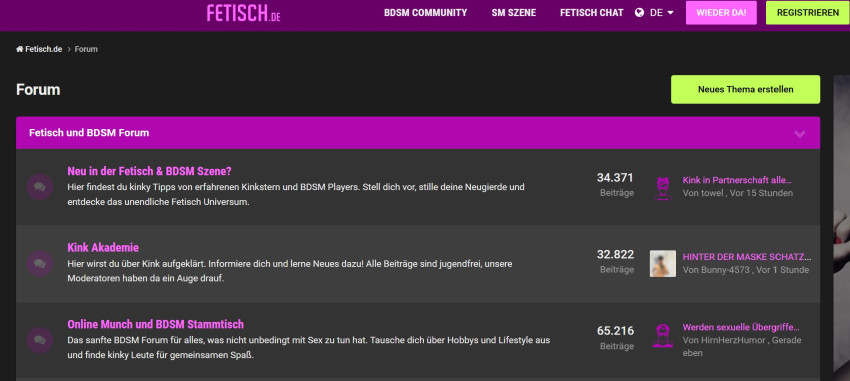Collapse the Fetisch und BDSM Forum section
The height and width of the screenshot is (381, 850).
800,133
